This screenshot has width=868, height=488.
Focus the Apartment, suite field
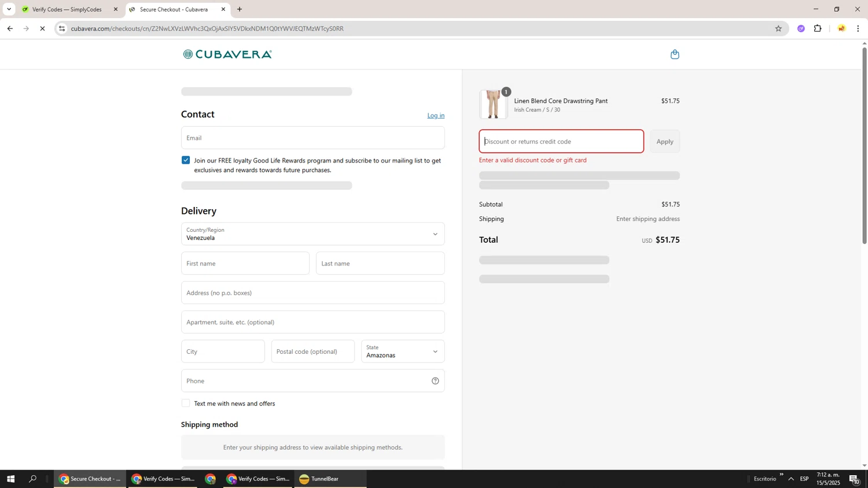[x=312, y=322]
